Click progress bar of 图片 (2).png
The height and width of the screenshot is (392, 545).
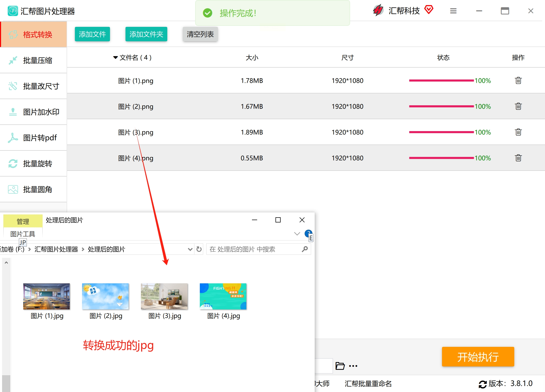[441, 106]
